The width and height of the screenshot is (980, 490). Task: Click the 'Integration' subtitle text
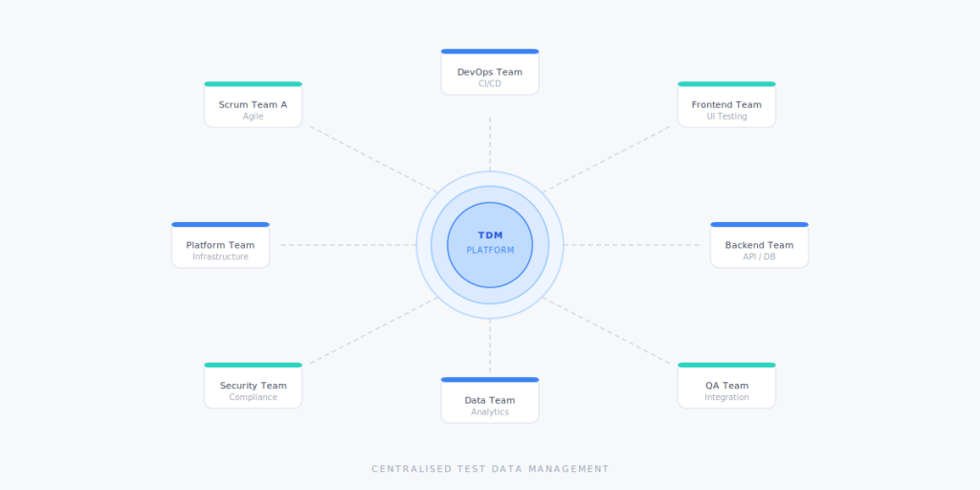click(727, 397)
